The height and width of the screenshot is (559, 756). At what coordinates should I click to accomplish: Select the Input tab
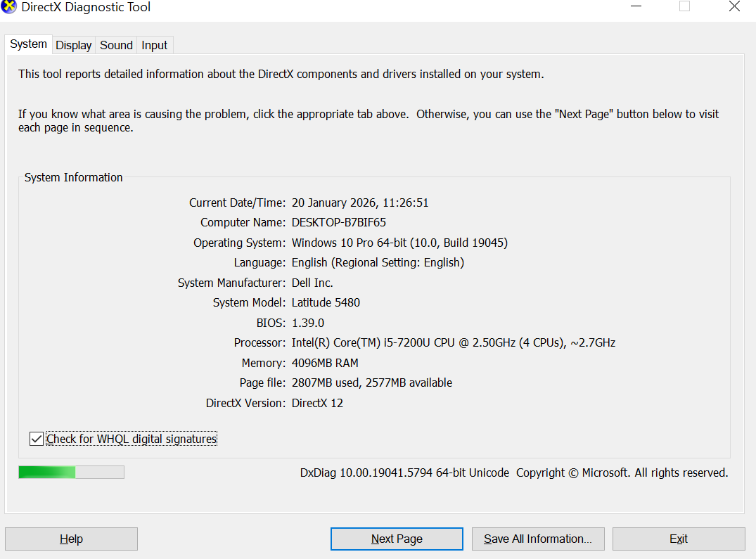coord(154,44)
